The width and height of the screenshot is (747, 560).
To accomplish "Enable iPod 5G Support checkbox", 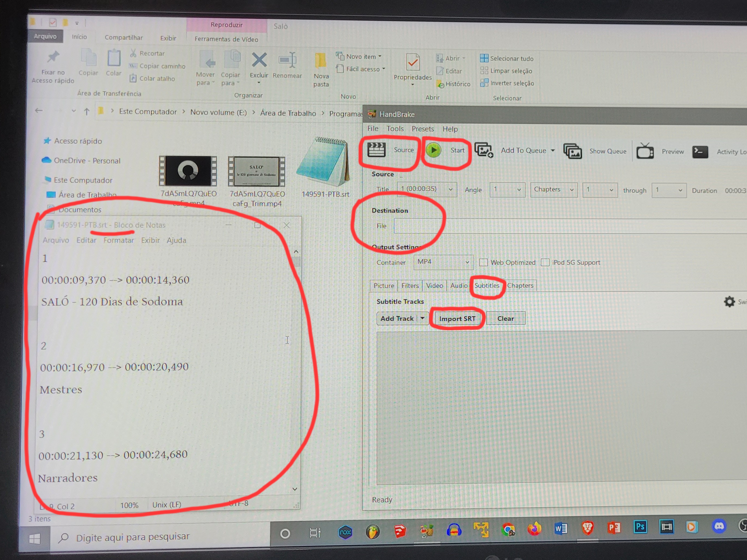I will [x=545, y=262].
